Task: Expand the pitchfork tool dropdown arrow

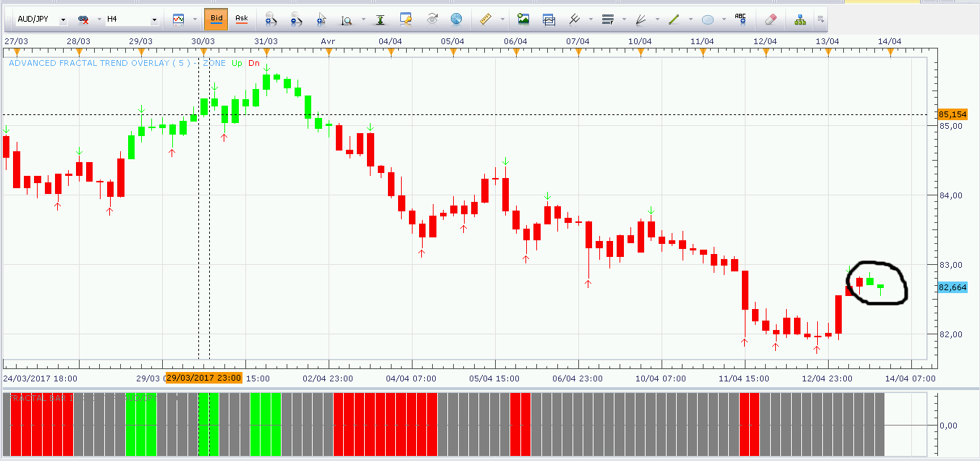Action: click(591, 20)
